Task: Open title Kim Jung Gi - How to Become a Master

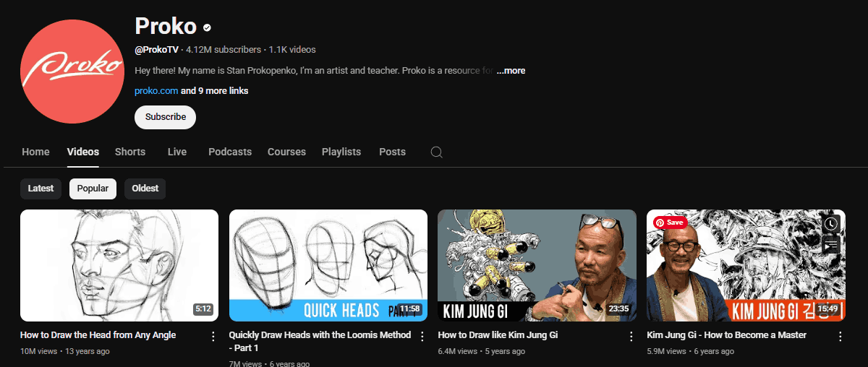Action: tap(726, 335)
